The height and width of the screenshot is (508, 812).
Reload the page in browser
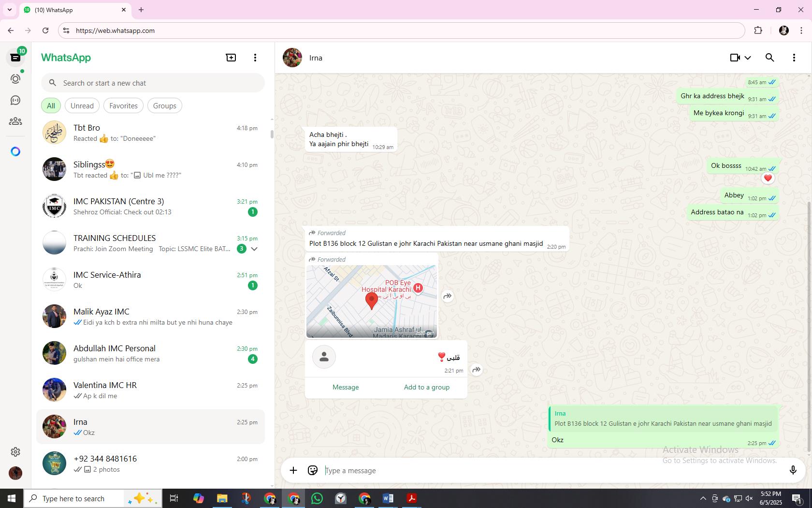pos(45,30)
